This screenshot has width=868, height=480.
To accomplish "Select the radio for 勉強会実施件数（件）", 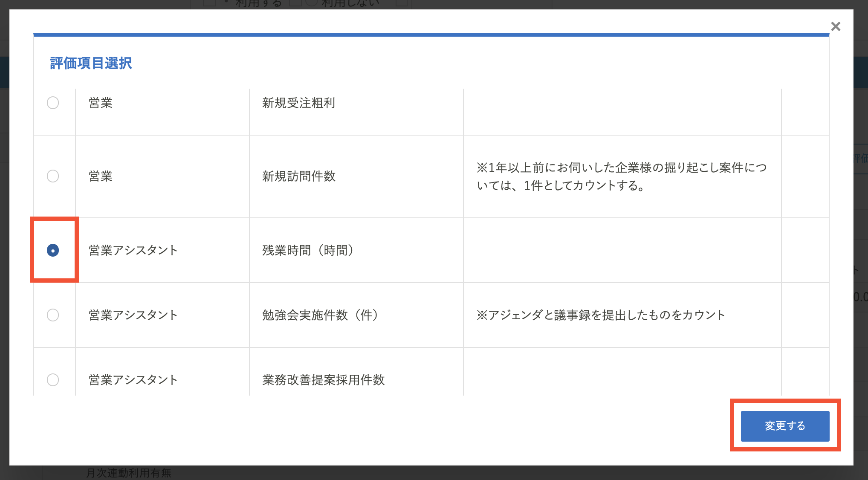I will 53,315.
